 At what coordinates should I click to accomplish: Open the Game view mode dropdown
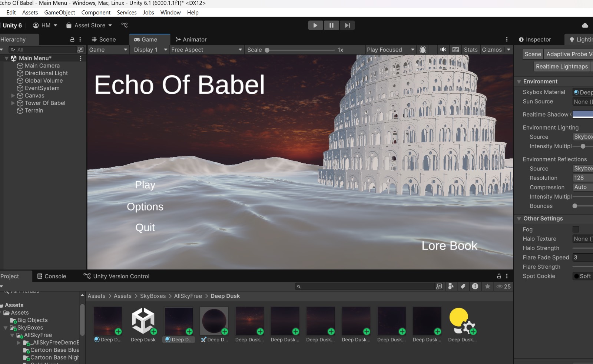click(108, 50)
